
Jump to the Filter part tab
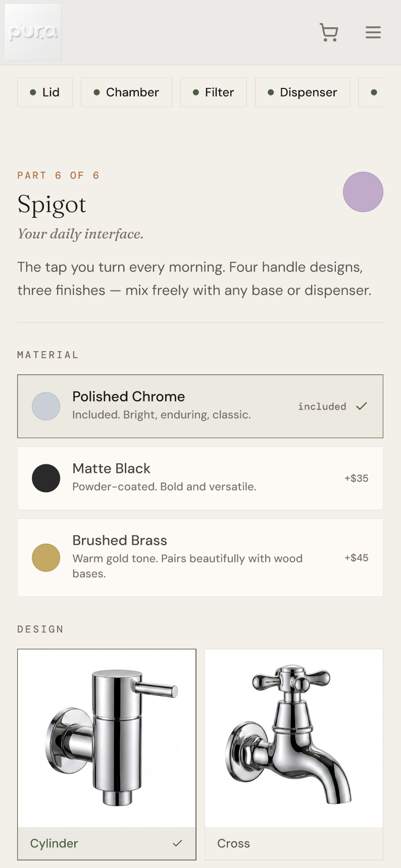[x=213, y=92]
